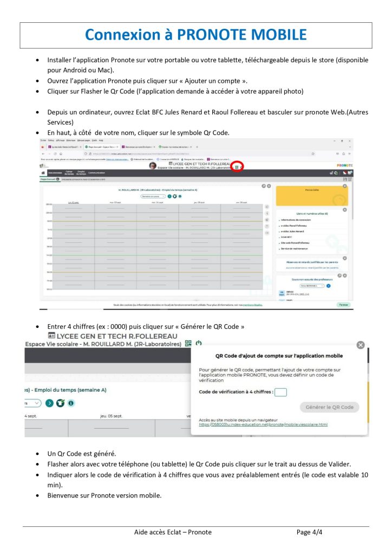
Task: Open e-sidoc Jules Renard link
Action: pyautogui.click(x=292, y=231)
